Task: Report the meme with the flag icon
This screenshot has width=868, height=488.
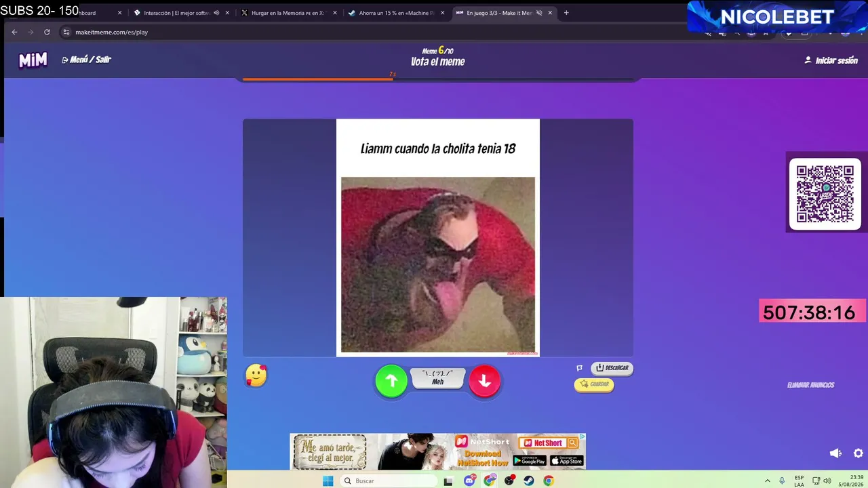Action: click(579, 368)
